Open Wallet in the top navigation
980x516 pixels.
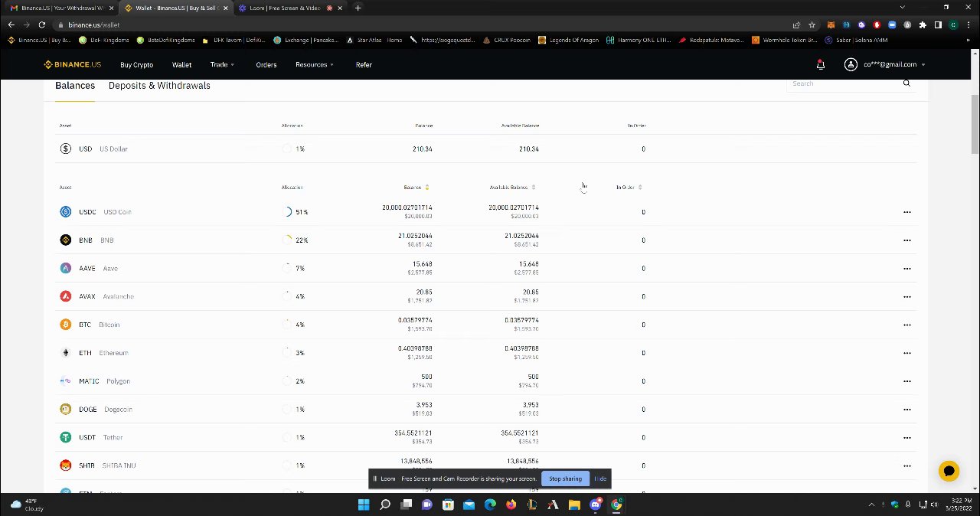[x=181, y=64]
